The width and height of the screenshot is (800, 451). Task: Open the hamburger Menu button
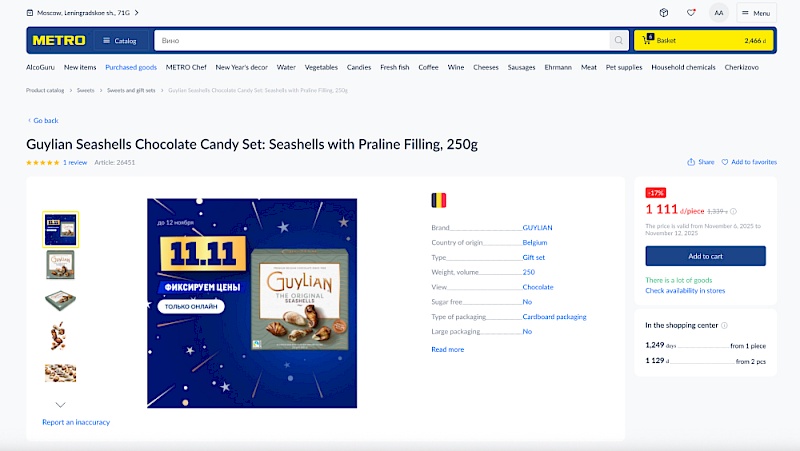756,13
